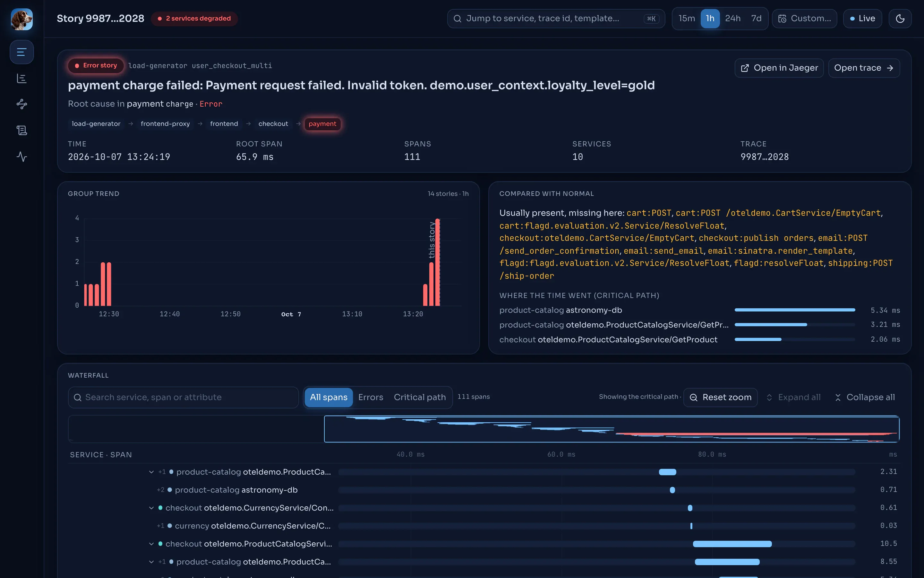
Task: Switch waterfall to Errors filter
Action: click(x=370, y=398)
